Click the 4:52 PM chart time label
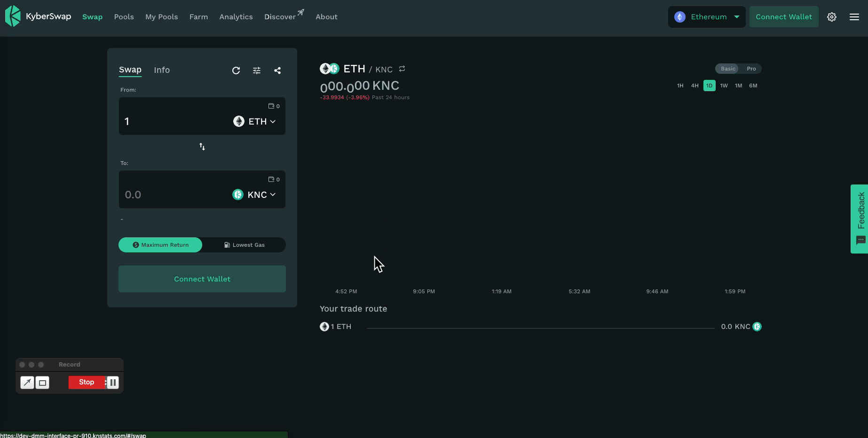 coord(346,291)
